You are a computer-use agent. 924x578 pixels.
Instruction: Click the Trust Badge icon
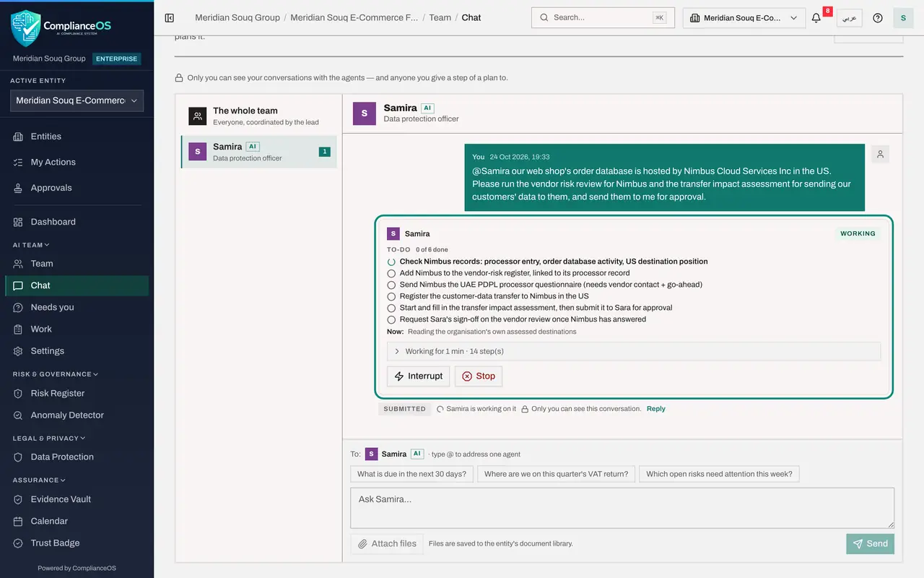pyautogui.click(x=19, y=543)
